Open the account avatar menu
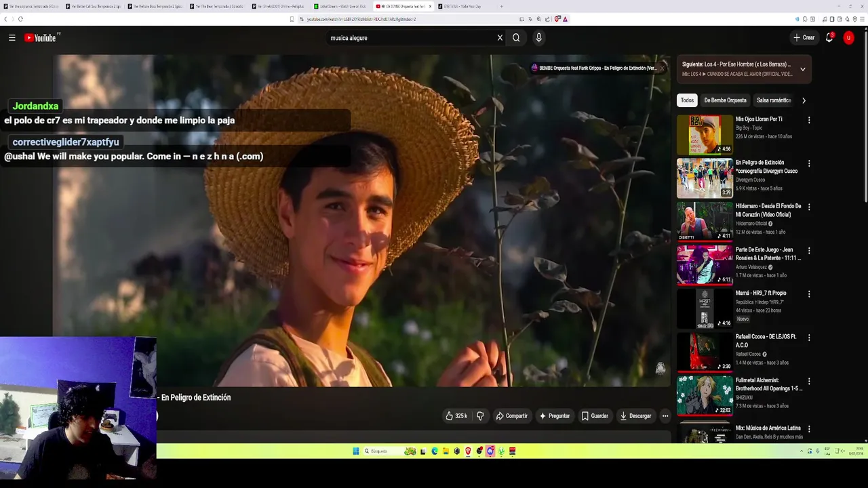 click(x=848, y=38)
